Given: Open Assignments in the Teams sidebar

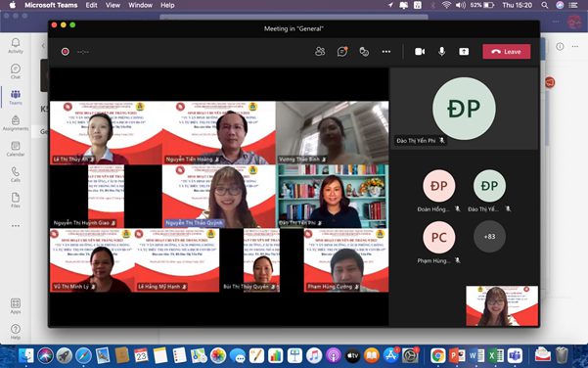Looking at the screenshot, I should [x=16, y=123].
